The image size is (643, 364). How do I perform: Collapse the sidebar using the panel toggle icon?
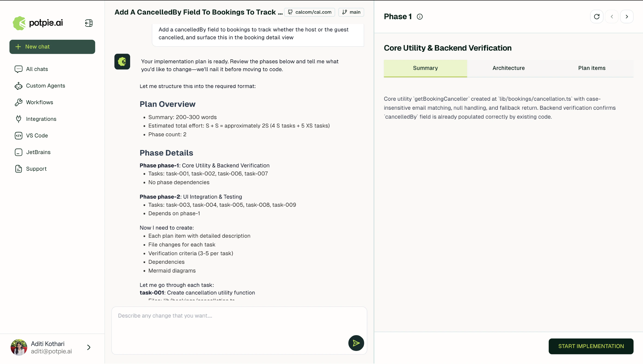89,23
